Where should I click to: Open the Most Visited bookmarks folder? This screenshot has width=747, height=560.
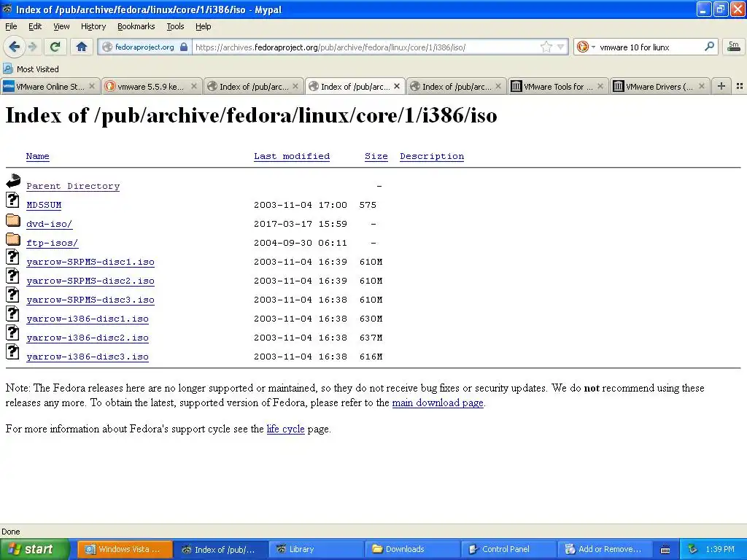pyautogui.click(x=31, y=69)
